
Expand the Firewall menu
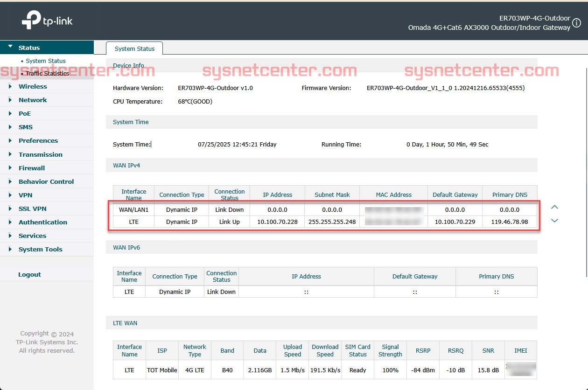tap(47, 168)
